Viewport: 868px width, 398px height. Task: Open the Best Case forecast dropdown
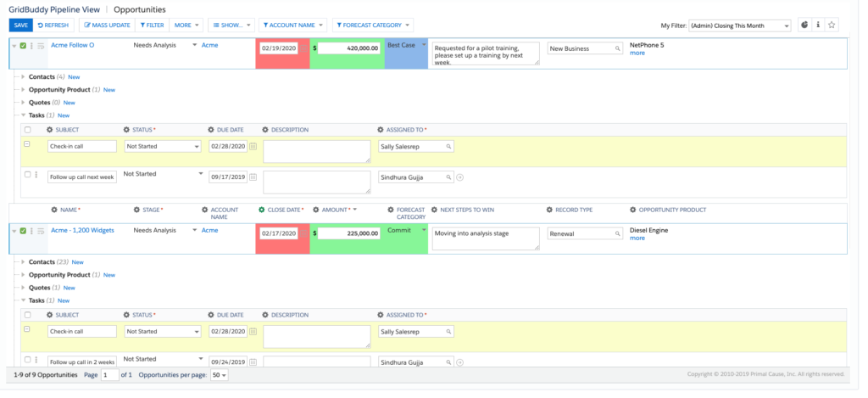click(x=424, y=45)
